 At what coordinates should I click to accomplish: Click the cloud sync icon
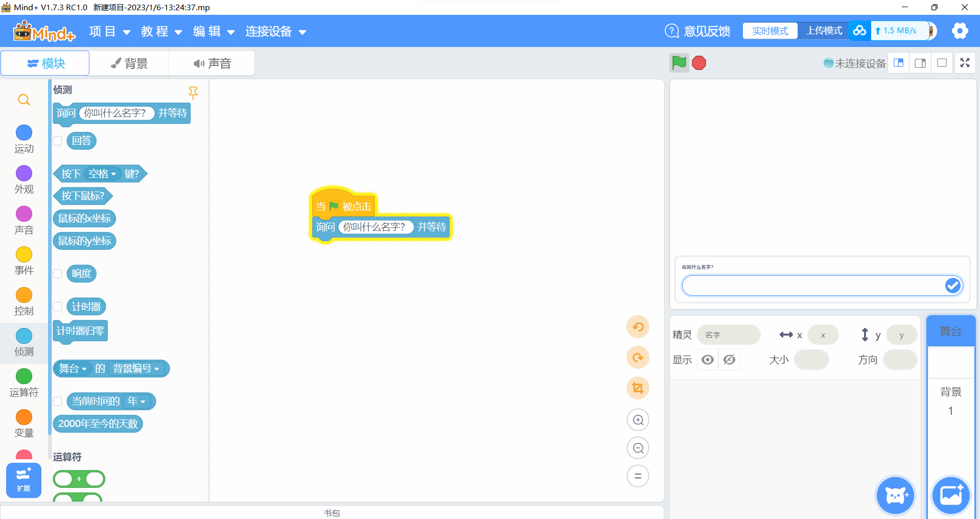[x=860, y=31]
